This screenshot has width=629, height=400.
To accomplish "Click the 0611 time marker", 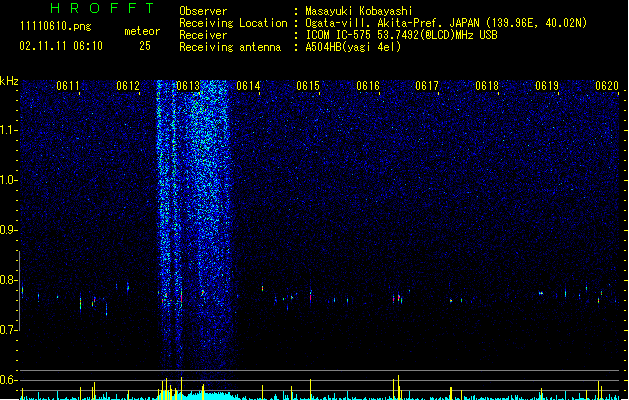I will point(68,86).
